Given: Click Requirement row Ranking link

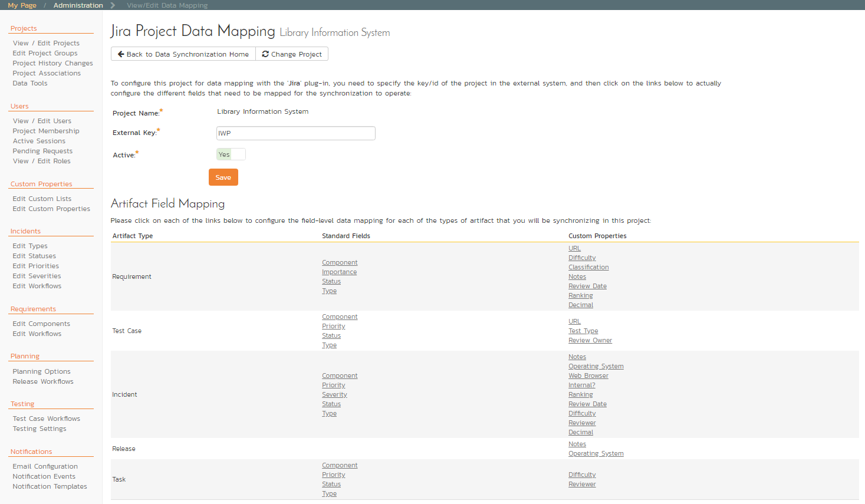Looking at the screenshot, I should [581, 295].
